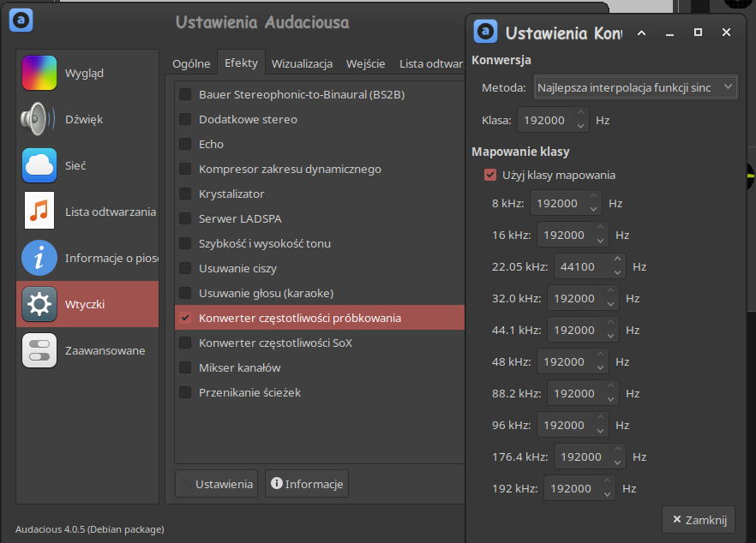Uncheck Użyj klasy mapowania

pyautogui.click(x=490, y=175)
